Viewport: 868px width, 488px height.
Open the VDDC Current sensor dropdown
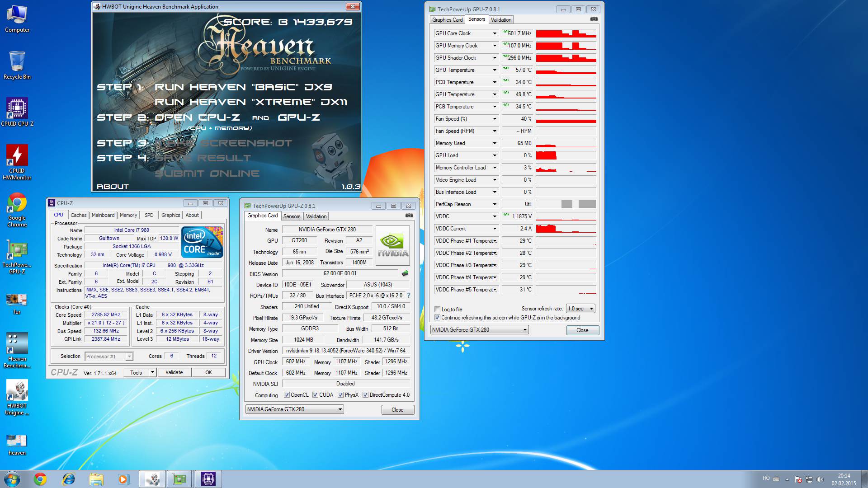(494, 229)
